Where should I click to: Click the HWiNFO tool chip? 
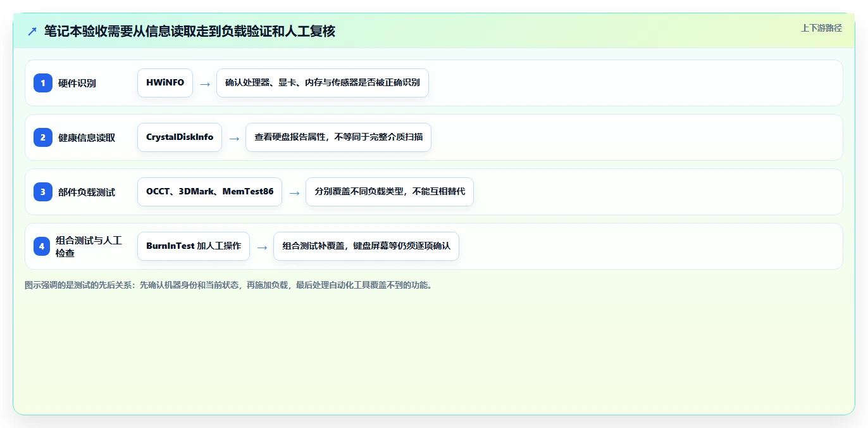pyautogui.click(x=165, y=83)
